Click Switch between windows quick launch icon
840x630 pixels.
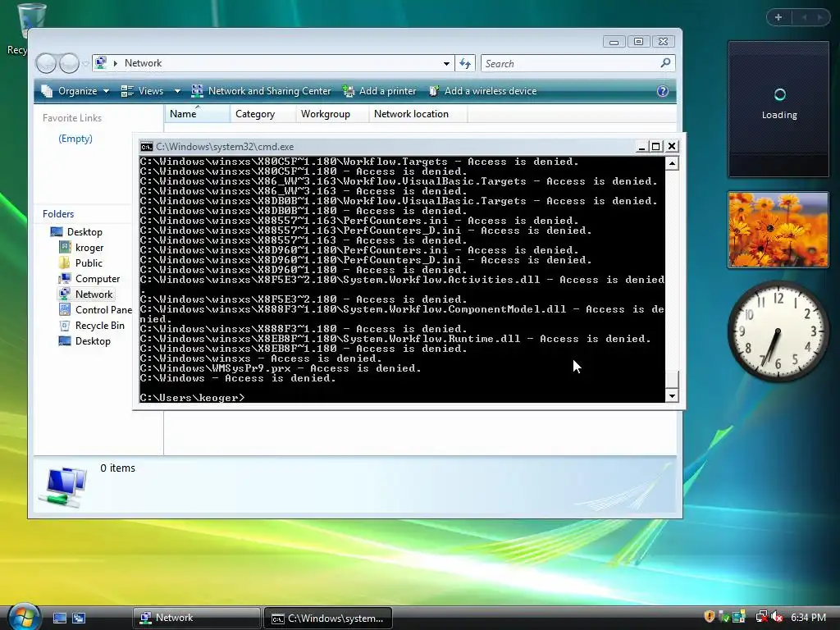click(x=79, y=618)
